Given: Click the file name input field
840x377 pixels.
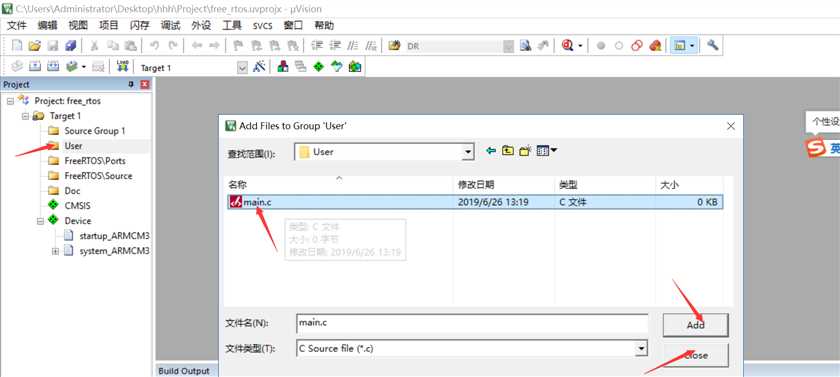Looking at the screenshot, I should tap(471, 323).
